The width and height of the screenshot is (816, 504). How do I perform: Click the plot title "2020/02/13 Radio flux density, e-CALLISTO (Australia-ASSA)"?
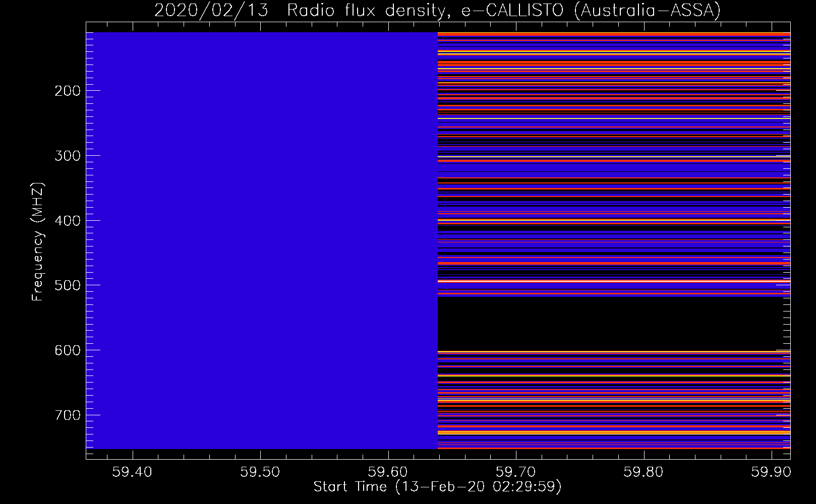coord(437,10)
